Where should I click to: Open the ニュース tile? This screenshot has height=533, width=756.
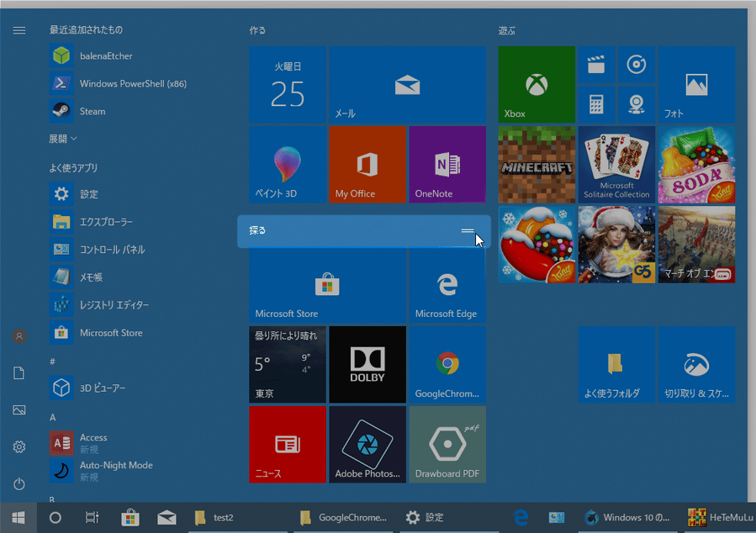tap(288, 445)
